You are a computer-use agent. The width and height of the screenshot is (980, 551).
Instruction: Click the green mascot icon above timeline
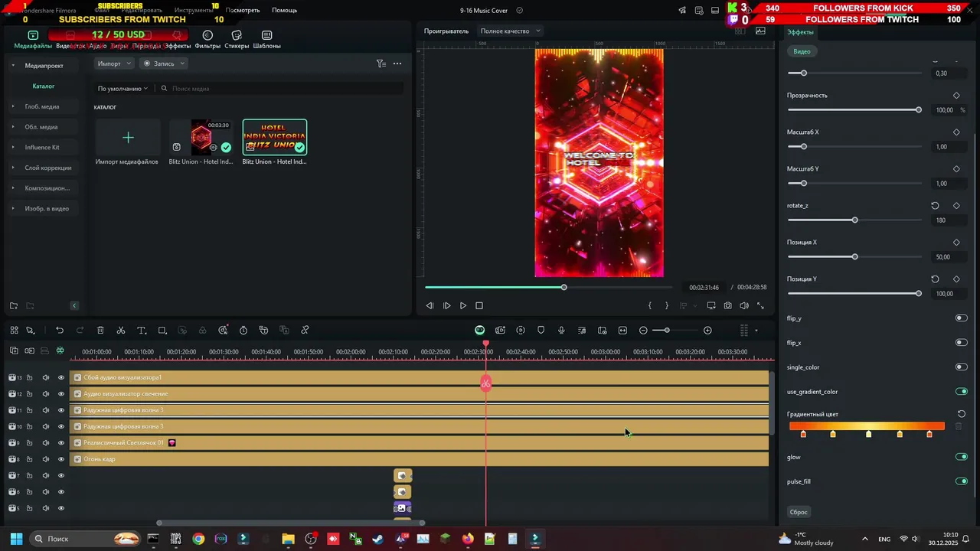480,331
